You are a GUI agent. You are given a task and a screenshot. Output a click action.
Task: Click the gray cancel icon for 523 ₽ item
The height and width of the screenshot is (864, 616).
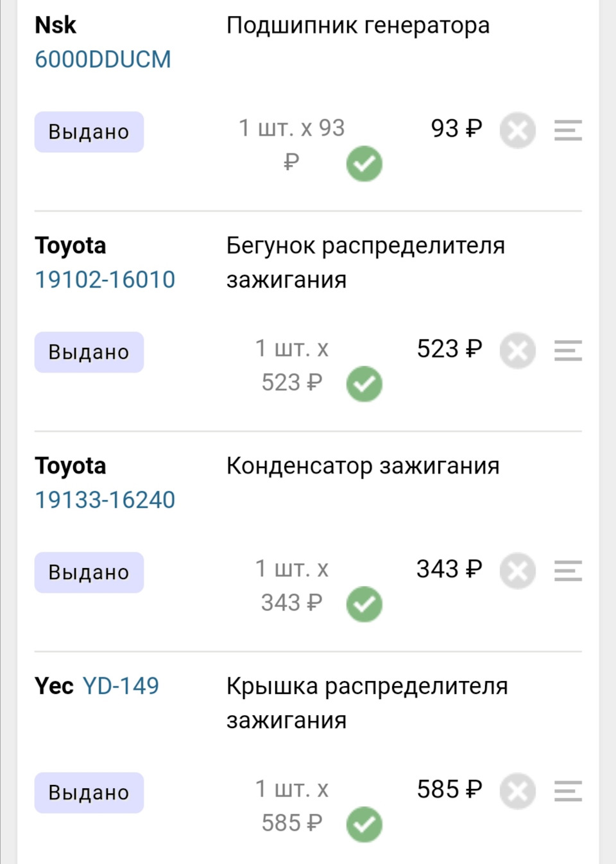(518, 350)
